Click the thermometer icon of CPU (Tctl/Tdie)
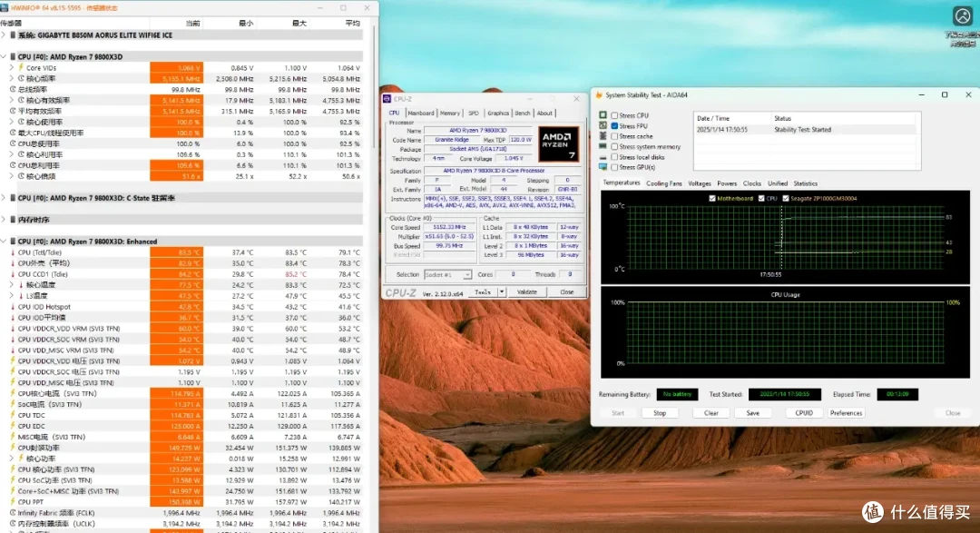Viewport: 980px width, 533px height. pos(13,252)
